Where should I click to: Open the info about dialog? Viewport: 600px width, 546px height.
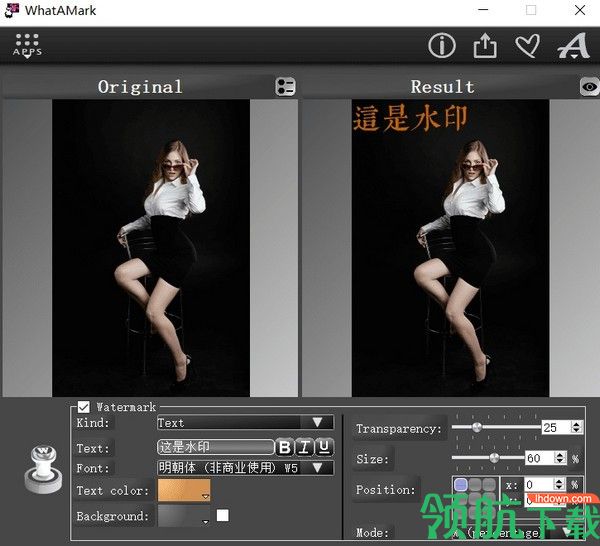442,46
